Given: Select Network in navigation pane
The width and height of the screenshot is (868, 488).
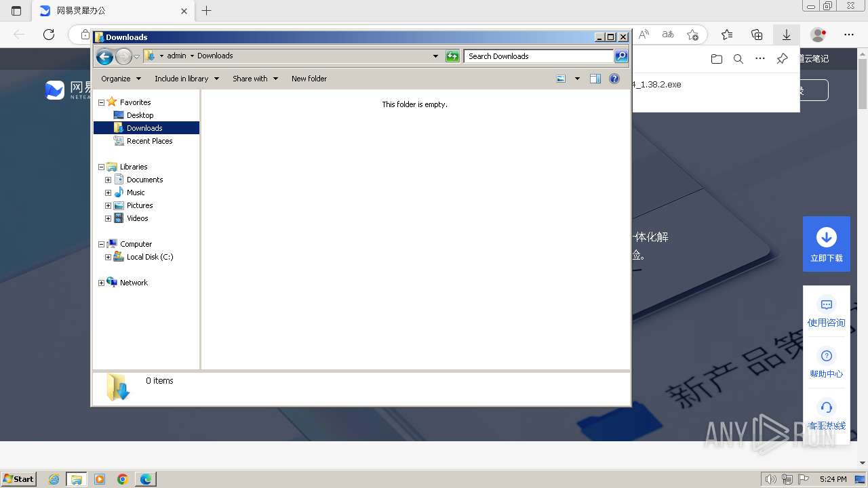Looking at the screenshot, I should click(127, 283).
